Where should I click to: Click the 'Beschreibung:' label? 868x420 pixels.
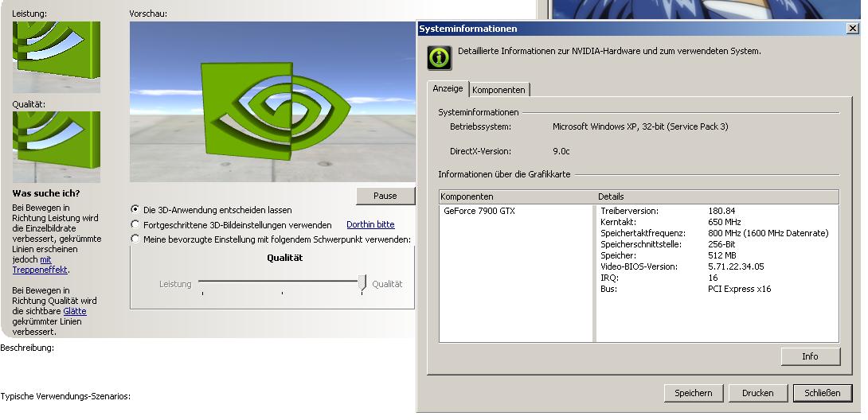coord(27,348)
